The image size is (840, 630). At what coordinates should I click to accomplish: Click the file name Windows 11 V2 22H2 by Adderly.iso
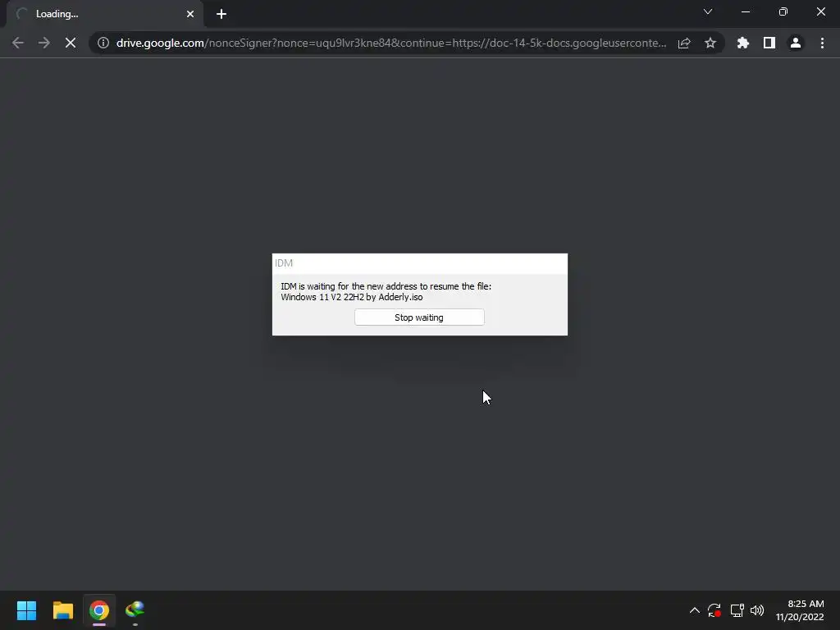tap(351, 297)
